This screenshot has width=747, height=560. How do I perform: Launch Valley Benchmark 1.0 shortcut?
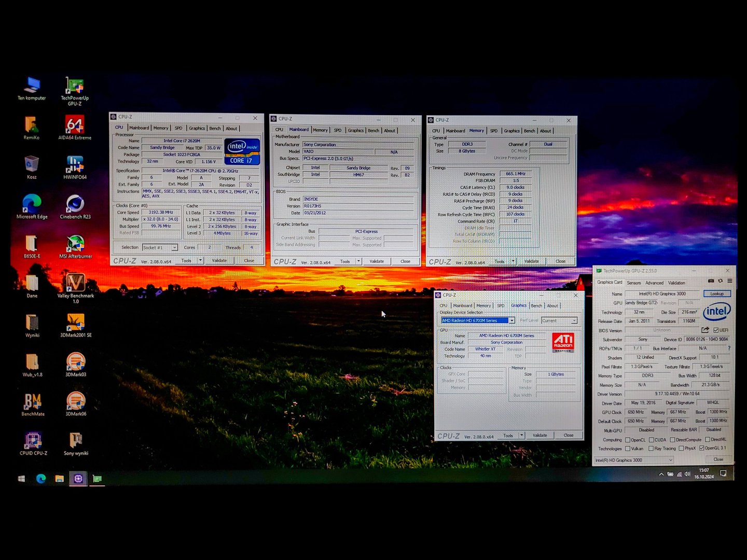(x=75, y=288)
